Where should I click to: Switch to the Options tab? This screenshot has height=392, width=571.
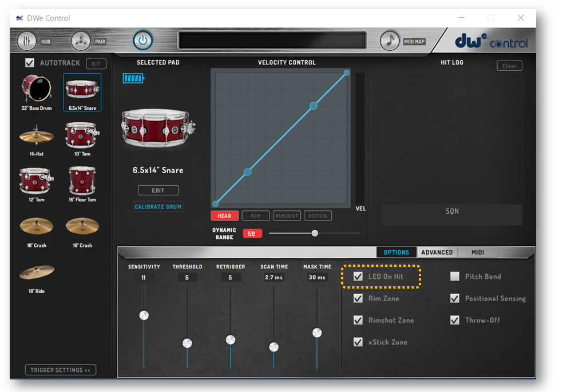pyautogui.click(x=396, y=253)
